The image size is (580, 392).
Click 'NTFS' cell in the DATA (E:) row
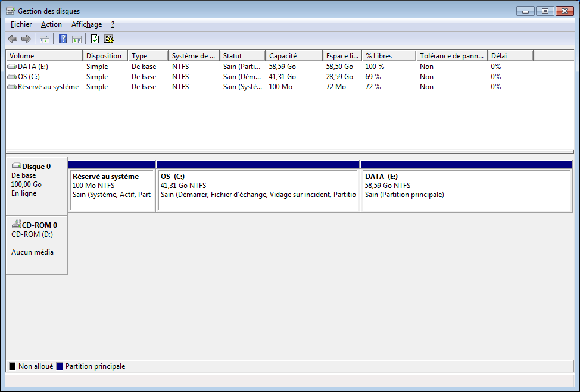click(180, 67)
